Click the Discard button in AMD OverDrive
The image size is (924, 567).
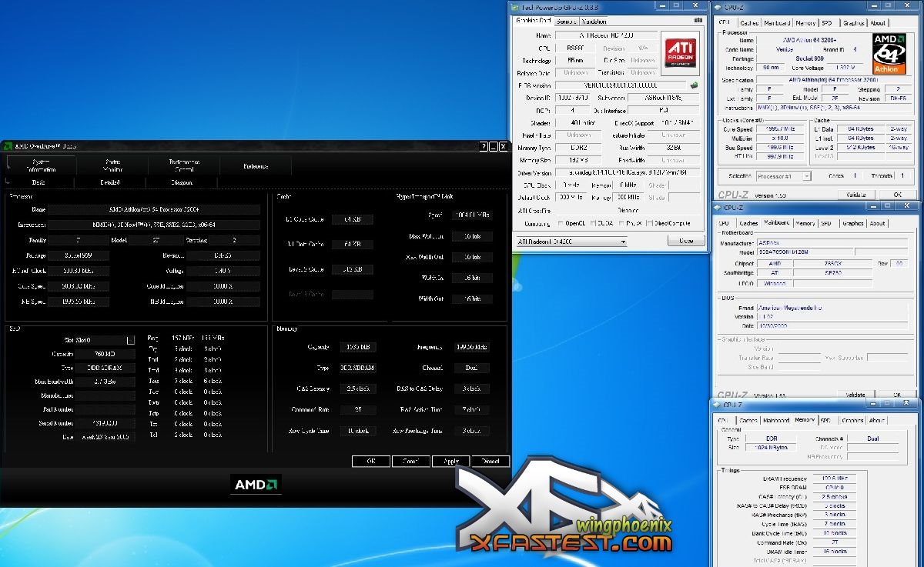click(490, 462)
